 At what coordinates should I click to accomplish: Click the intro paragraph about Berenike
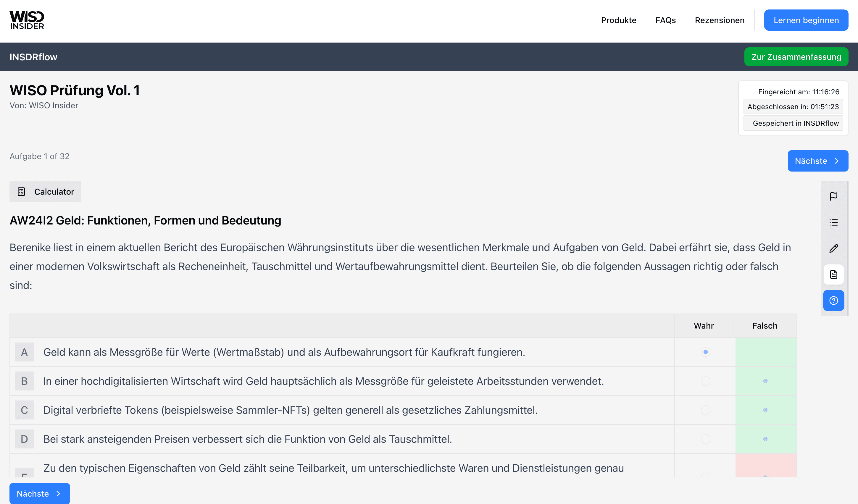point(400,266)
